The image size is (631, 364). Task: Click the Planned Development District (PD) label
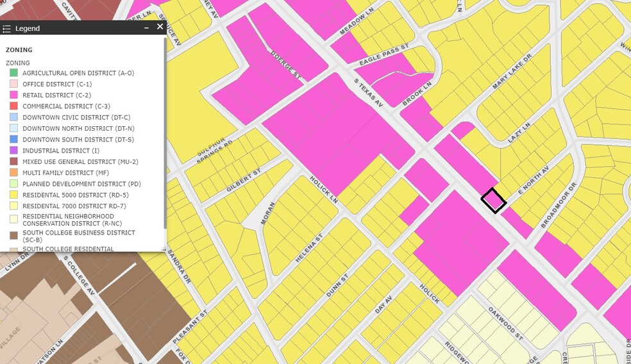point(81,184)
